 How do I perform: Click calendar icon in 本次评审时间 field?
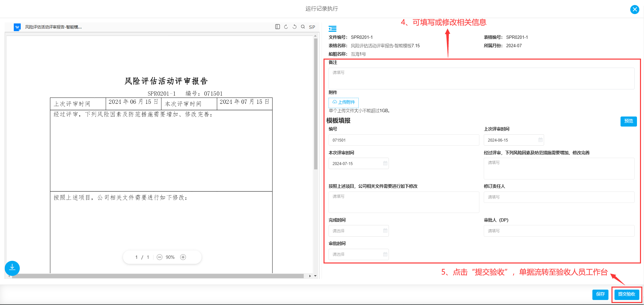tap(385, 163)
